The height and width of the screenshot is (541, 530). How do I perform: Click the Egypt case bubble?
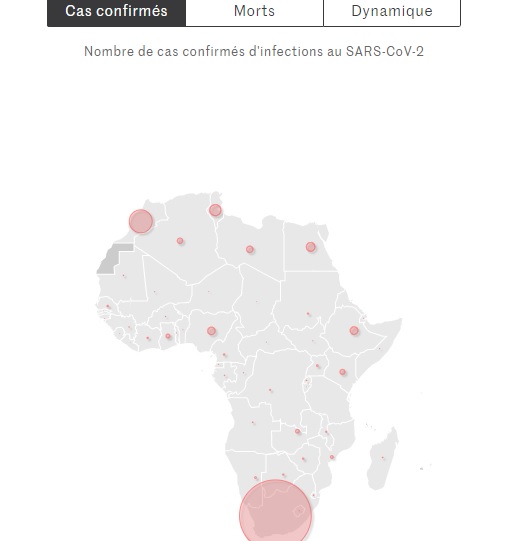(x=311, y=247)
